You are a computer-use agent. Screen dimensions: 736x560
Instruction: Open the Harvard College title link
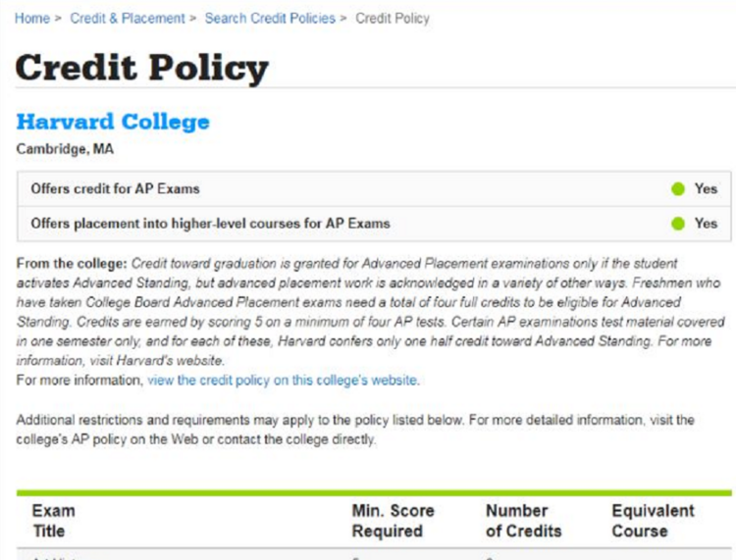click(113, 123)
